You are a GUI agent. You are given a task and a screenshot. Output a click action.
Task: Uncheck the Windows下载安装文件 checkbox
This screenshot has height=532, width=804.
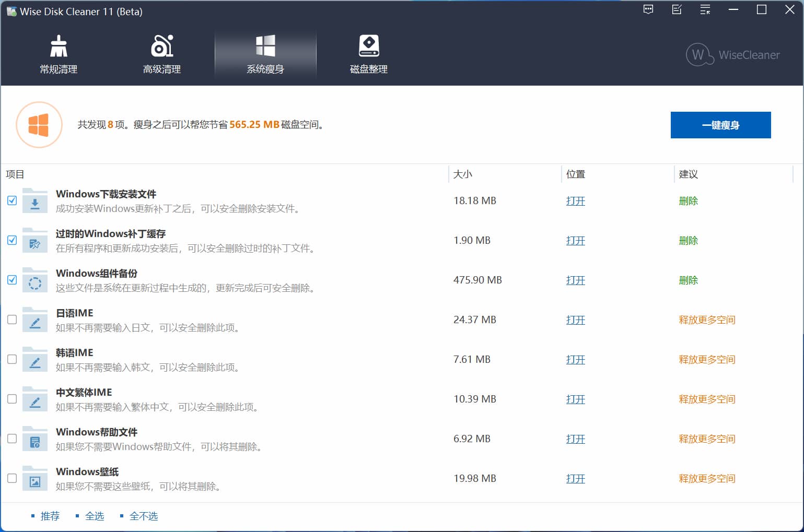(12, 200)
